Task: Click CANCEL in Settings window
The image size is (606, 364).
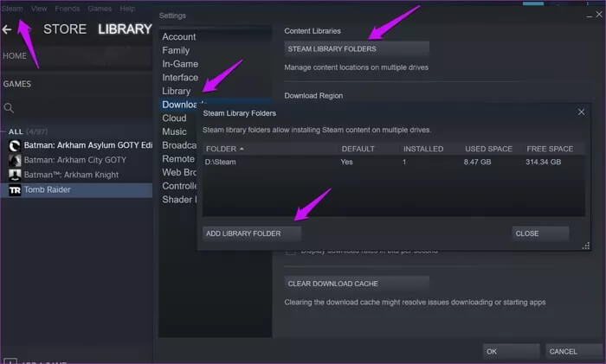Action: click(574, 352)
